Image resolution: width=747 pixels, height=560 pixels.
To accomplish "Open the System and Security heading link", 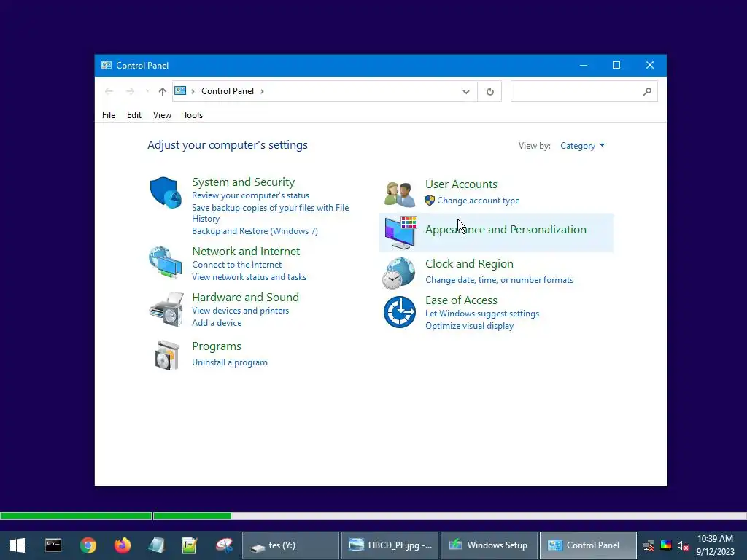I will click(x=243, y=182).
